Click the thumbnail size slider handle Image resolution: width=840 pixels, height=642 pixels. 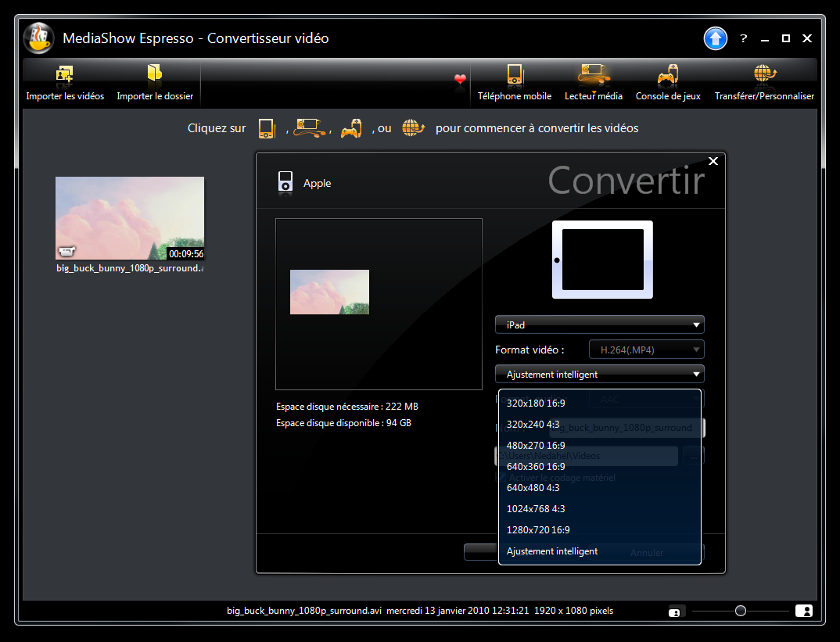[x=740, y=611]
